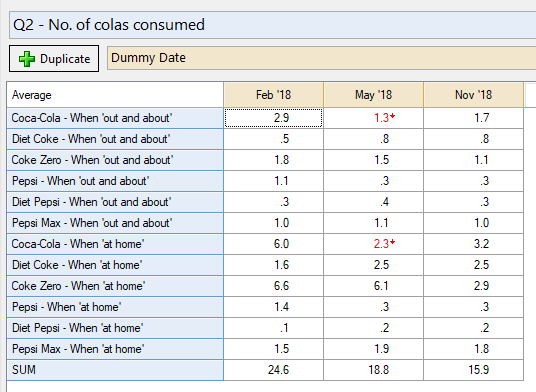Select row Diet Coke - When 'out and about'
Viewport: 536px width, 392px height.
tap(115, 139)
